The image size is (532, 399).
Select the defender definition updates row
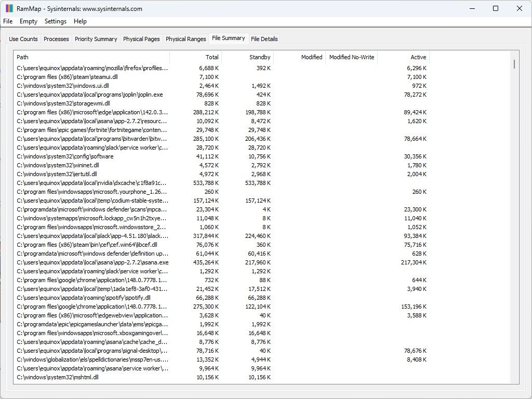tap(222, 254)
